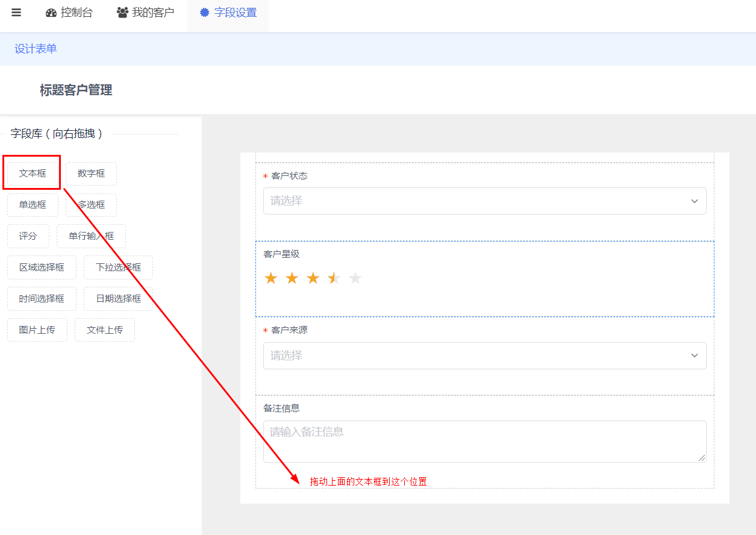Click the 多选框 field button

(91, 205)
